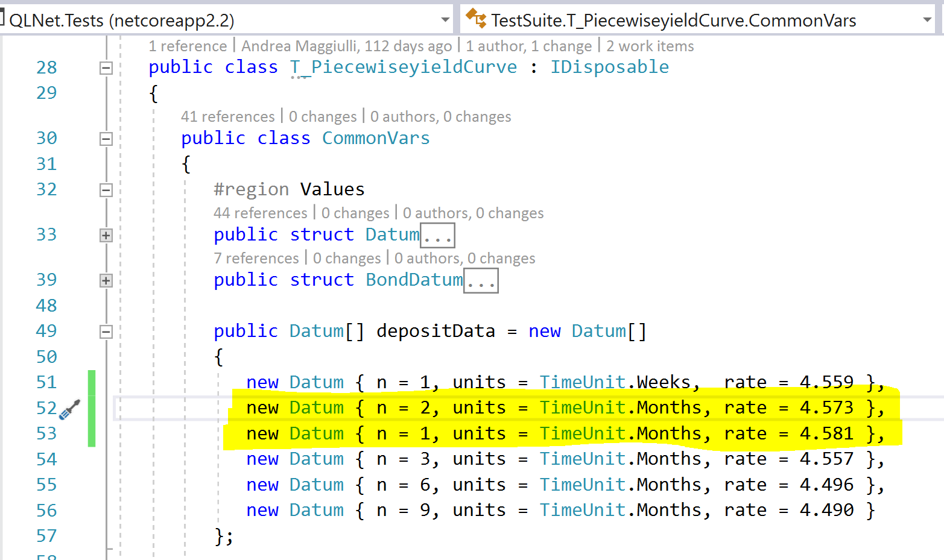
Task: Expand the BondDatum struct via the plus box
Action: coord(106,279)
